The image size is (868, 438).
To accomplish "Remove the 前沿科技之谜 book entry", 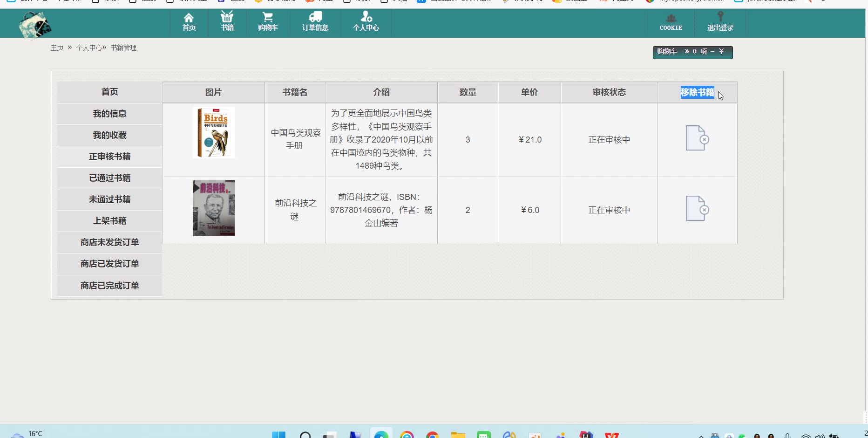I will [x=697, y=209].
